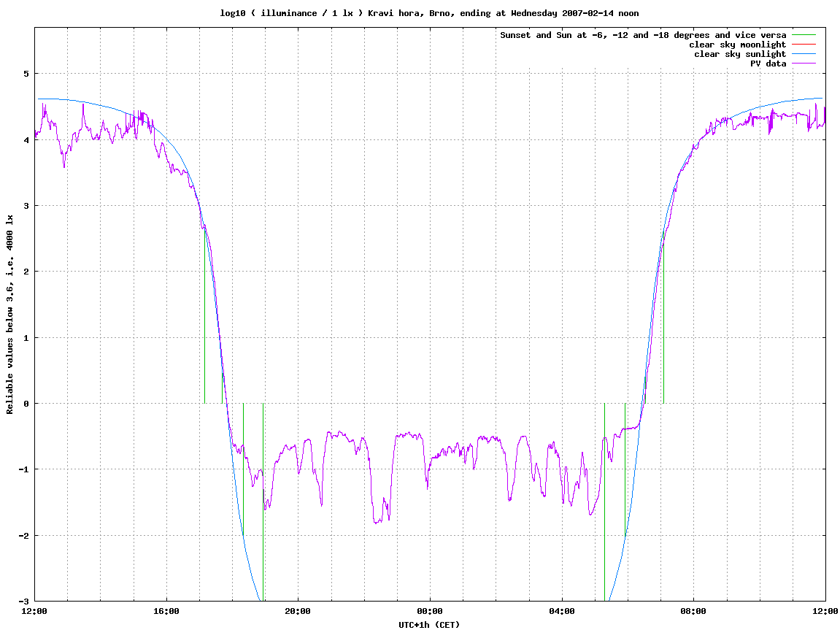The image size is (840, 630).
Task: Click the x-axis label '00:00'
Action: coord(430,611)
